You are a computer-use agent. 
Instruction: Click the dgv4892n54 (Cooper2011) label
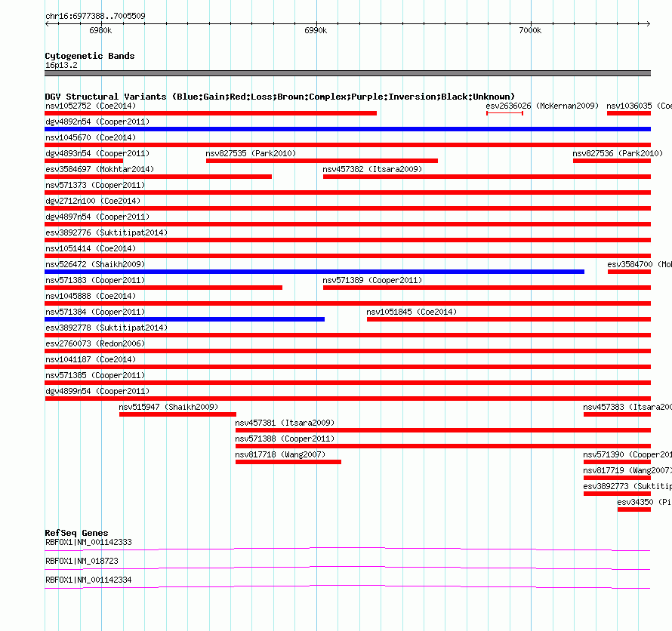[97, 122]
